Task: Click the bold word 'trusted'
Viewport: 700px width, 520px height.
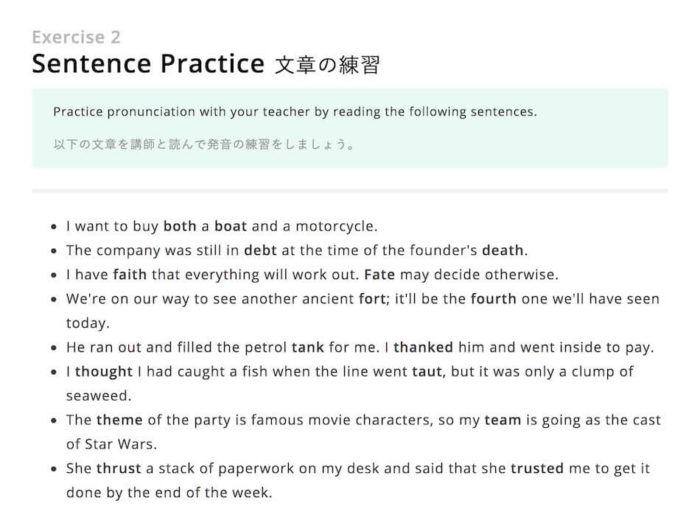Action: pyautogui.click(x=537, y=468)
